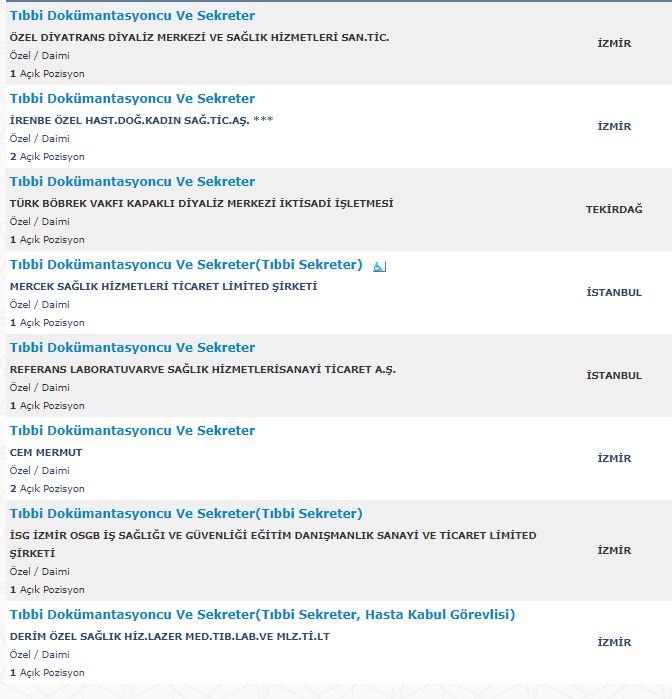Open the Türk Böbrek Vakfı job title link
672x699 pixels.
click(x=132, y=182)
